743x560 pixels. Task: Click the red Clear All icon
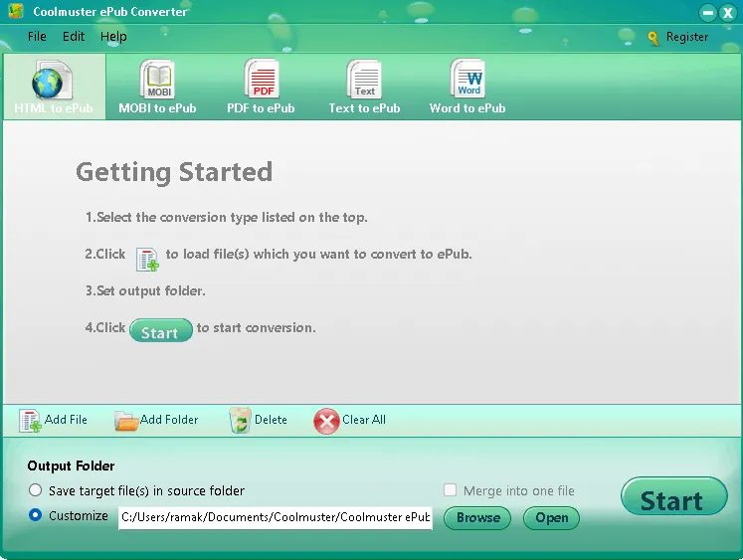coord(326,421)
